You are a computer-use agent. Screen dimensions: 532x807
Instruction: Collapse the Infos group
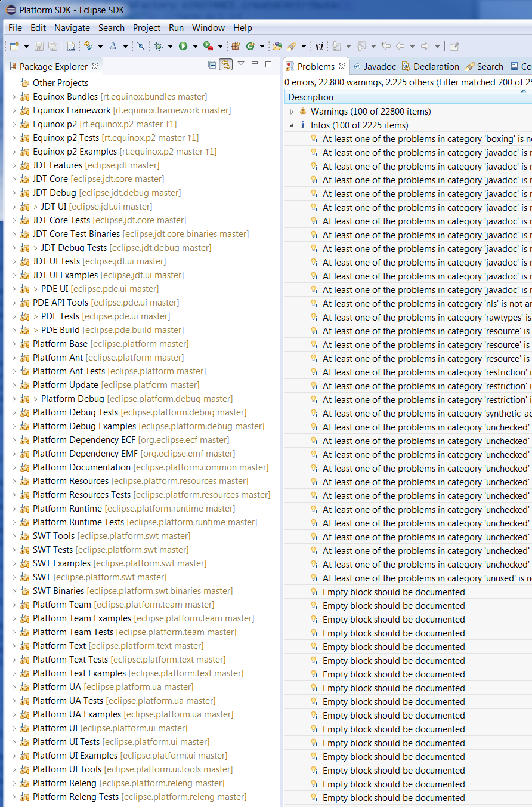coord(292,125)
